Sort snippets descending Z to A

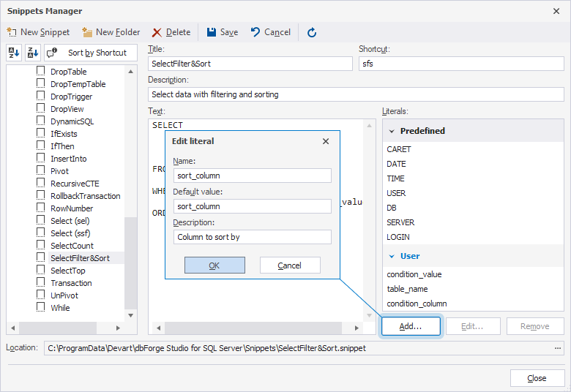[x=33, y=53]
